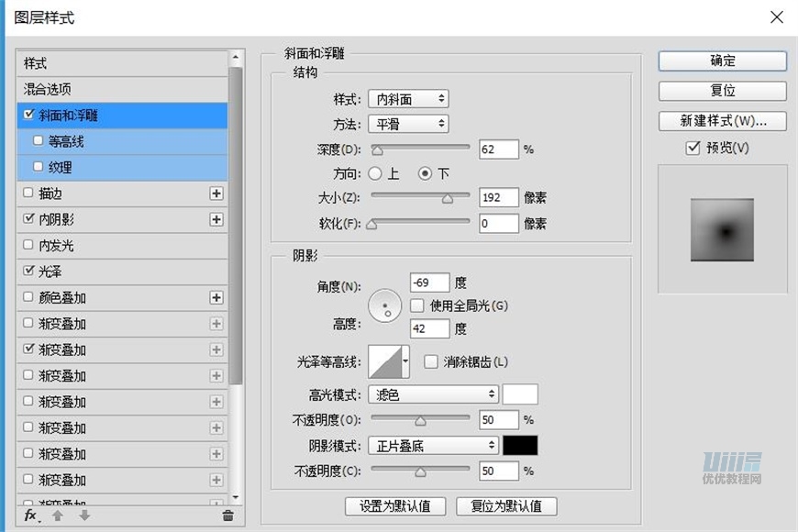
Task: Click the trash delete effect icon
Action: (x=227, y=515)
